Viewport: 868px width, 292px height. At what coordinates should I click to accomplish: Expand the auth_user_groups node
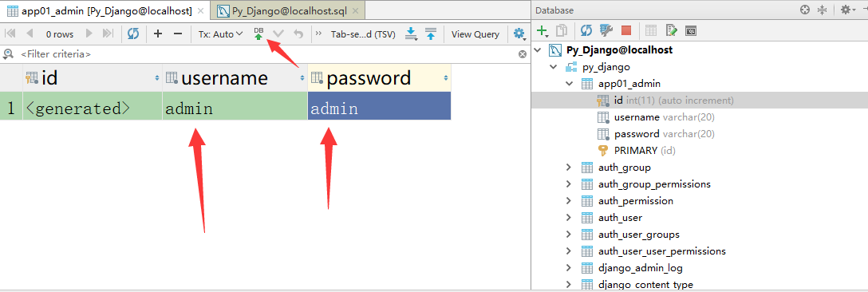click(x=569, y=235)
